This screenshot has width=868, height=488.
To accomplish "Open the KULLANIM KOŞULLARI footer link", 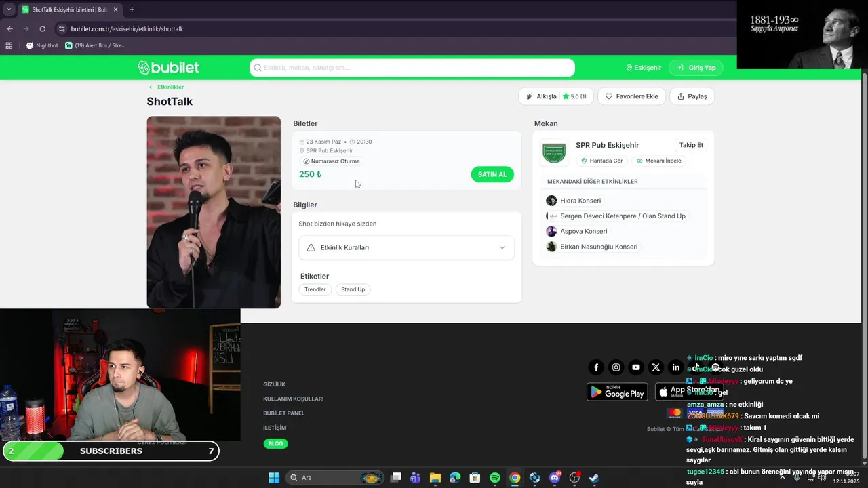I will tap(294, 399).
